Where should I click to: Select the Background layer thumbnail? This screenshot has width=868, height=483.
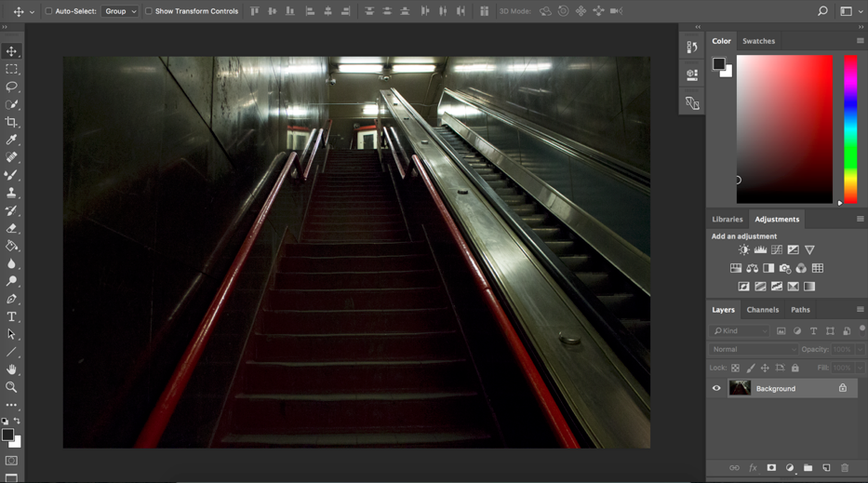[740, 388]
